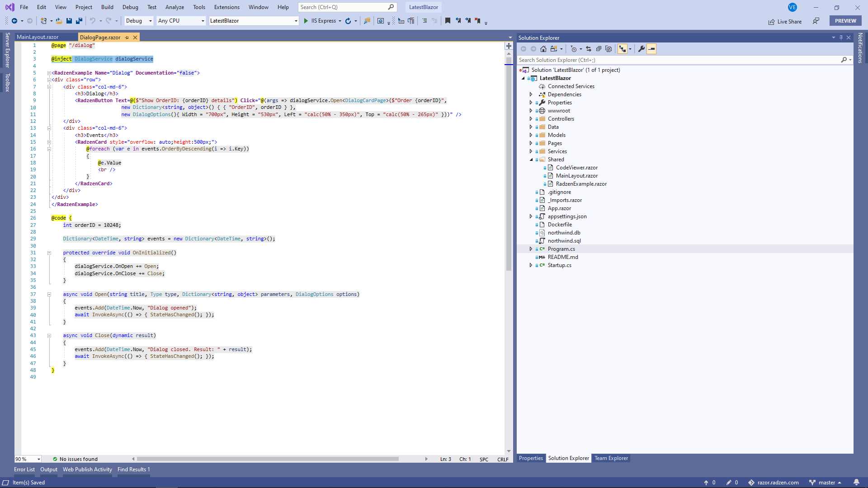Open the Any CPU platform dropdown

[x=181, y=21]
